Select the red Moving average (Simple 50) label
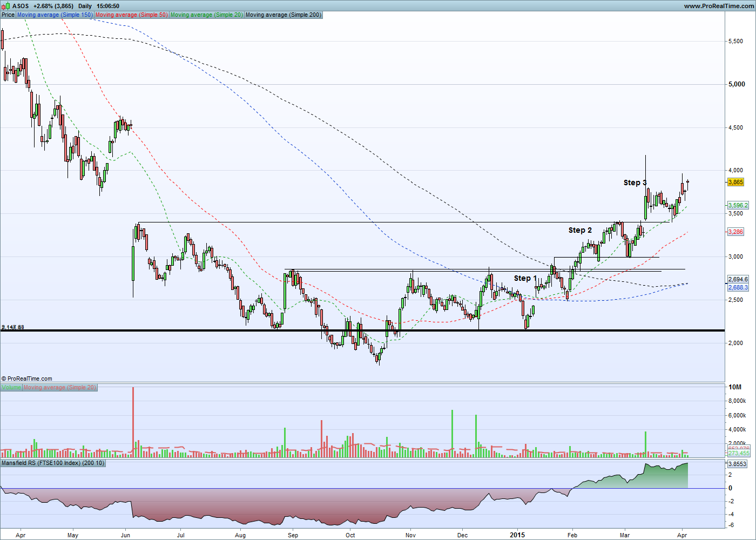 [x=131, y=15]
